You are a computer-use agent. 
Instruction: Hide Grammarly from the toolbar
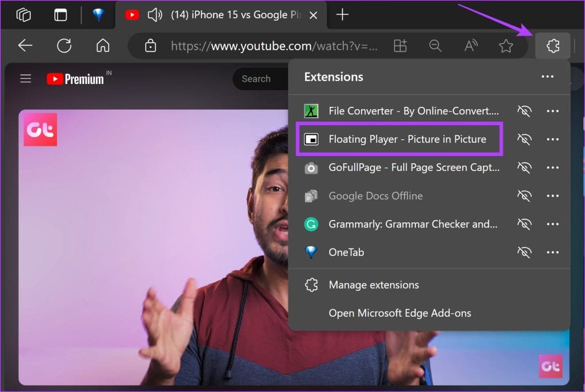click(x=524, y=224)
